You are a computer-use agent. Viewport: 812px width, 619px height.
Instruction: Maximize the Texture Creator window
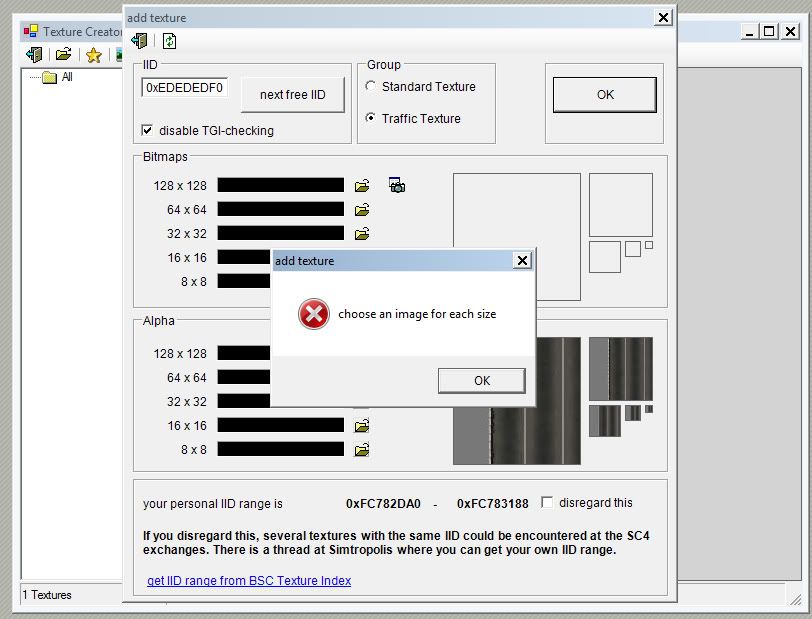pyautogui.click(x=769, y=32)
